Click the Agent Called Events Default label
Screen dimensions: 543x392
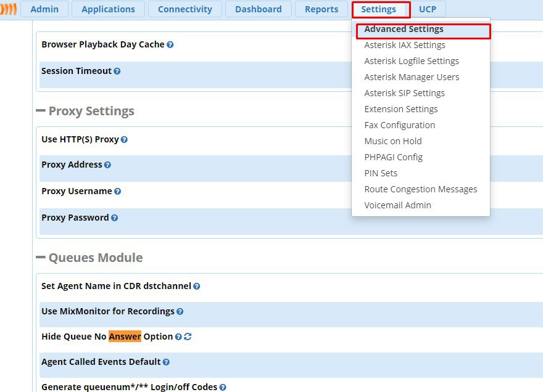coord(101,362)
